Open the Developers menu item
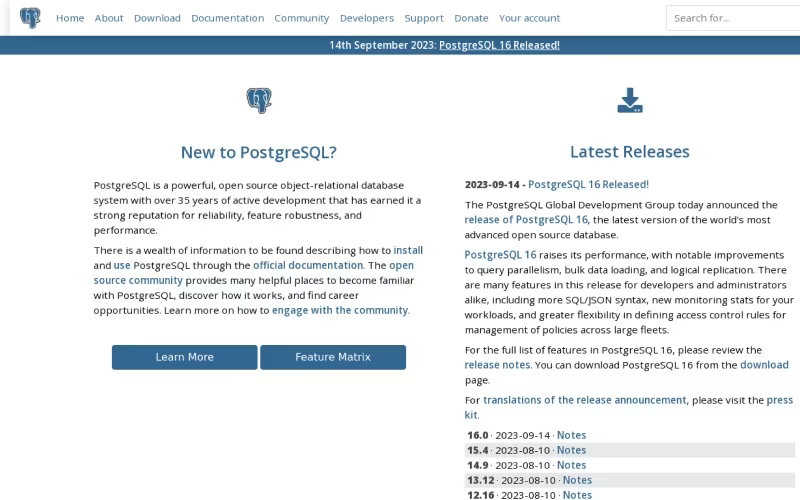 pos(367,18)
